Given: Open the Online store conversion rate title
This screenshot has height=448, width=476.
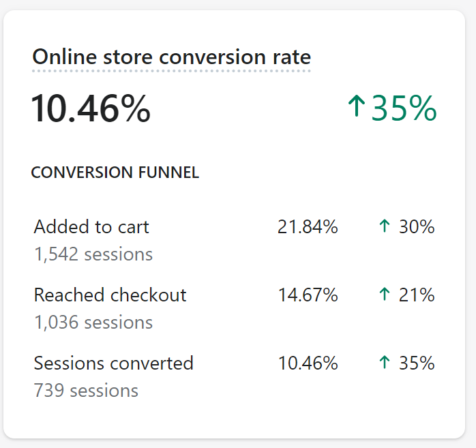Looking at the screenshot, I should tap(172, 57).
